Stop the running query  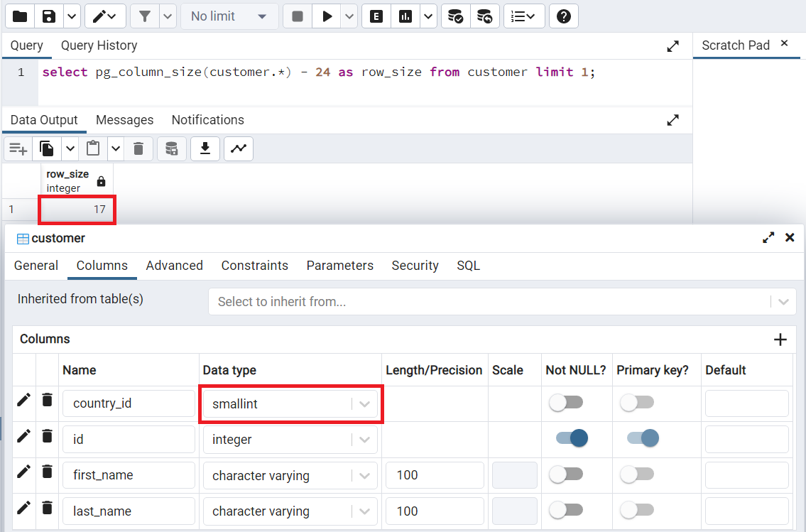pos(297,16)
